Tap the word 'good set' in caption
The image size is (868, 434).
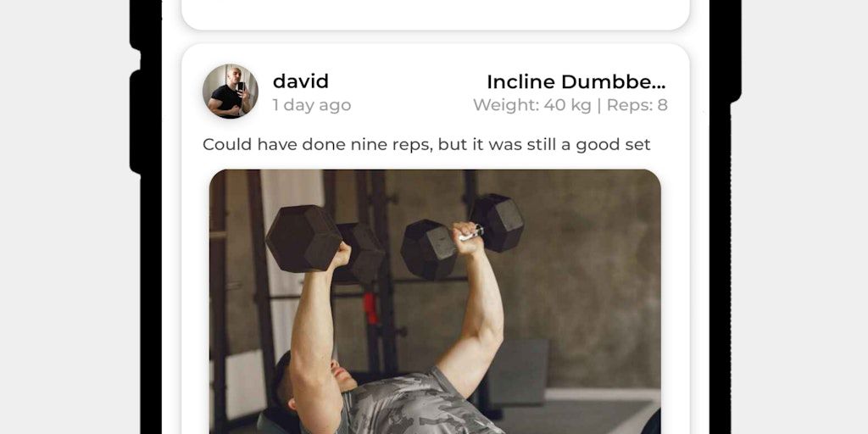614,144
